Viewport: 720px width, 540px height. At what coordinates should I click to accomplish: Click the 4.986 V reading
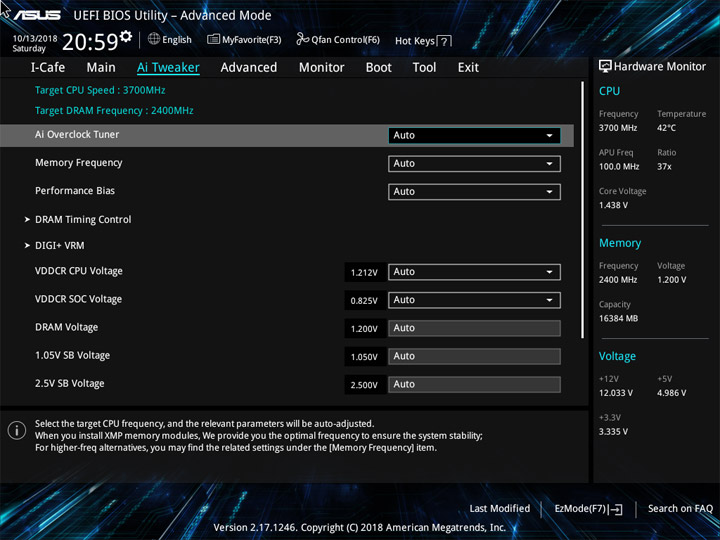click(671, 393)
